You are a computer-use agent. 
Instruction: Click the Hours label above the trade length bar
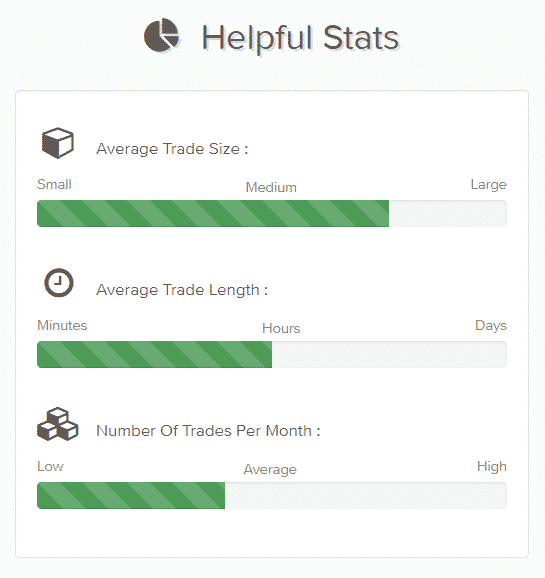coord(281,328)
